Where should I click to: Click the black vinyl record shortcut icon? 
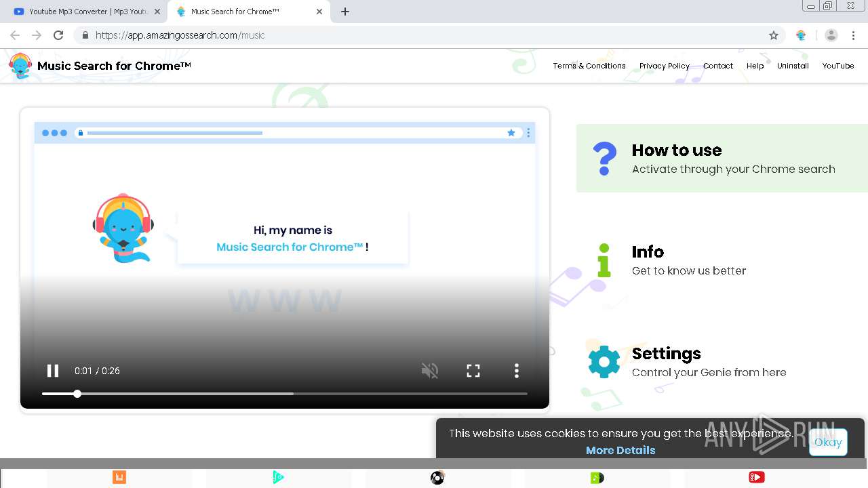tap(437, 478)
